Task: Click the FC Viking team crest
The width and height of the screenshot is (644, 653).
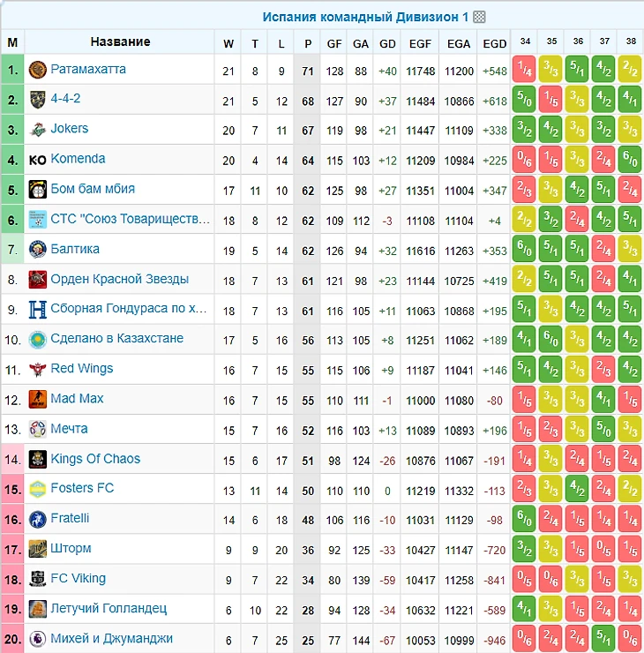Action: (x=37, y=579)
